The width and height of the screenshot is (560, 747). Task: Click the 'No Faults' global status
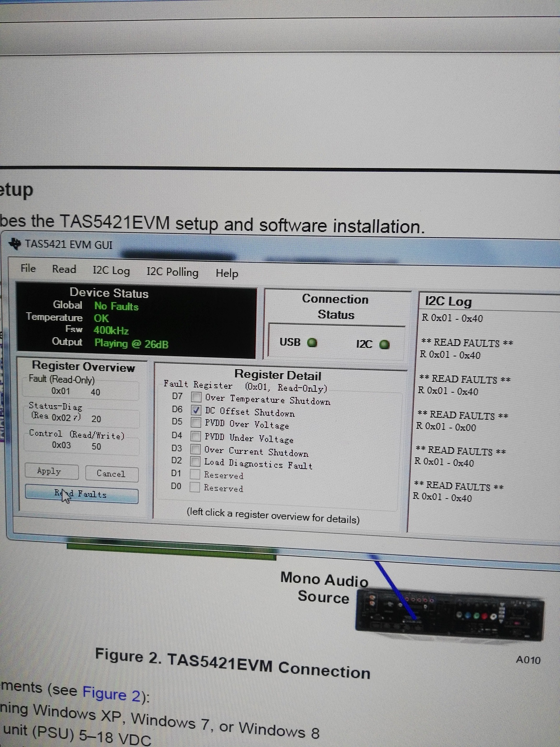(x=116, y=306)
